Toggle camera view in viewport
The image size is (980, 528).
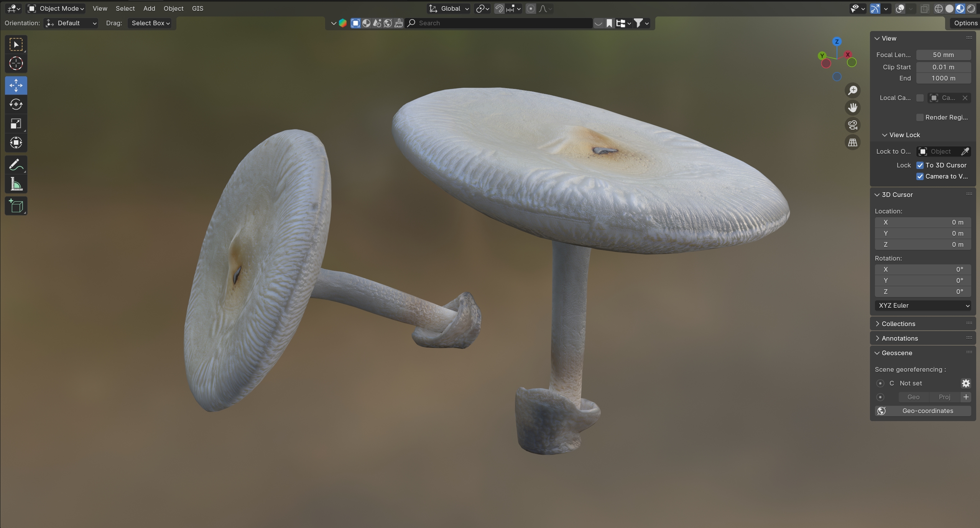tap(852, 125)
